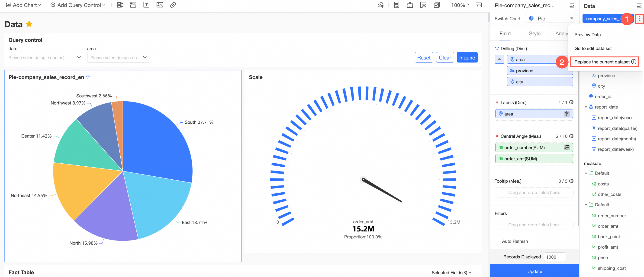Open the area query dropdown

119,58
